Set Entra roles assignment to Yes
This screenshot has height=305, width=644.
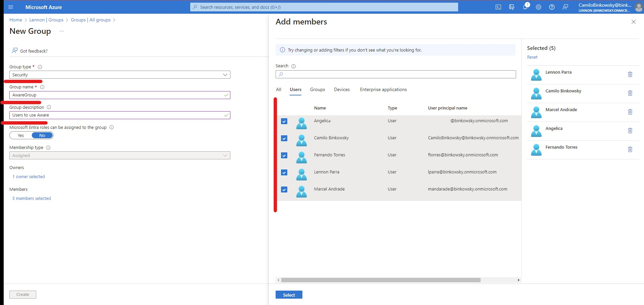pyautogui.click(x=20, y=135)
